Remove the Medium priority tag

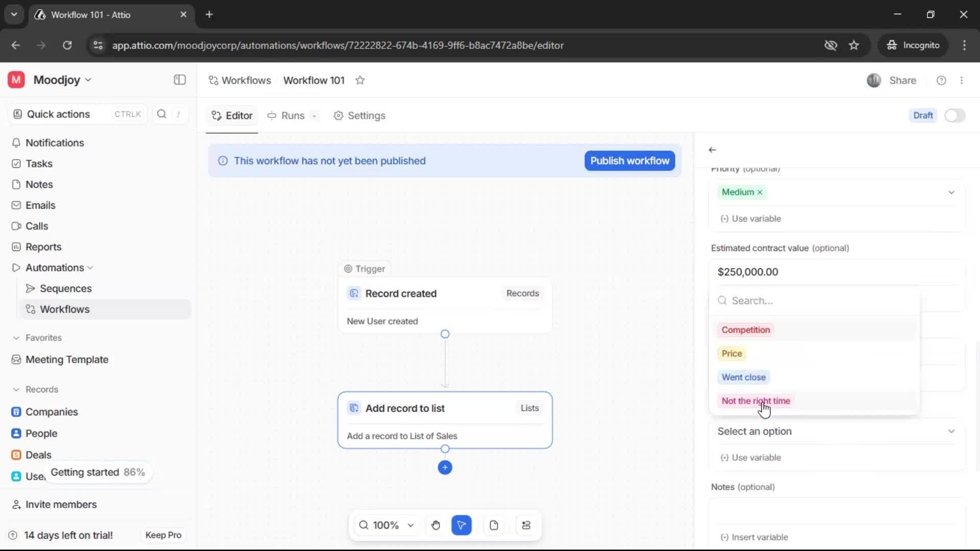[760, 192]
